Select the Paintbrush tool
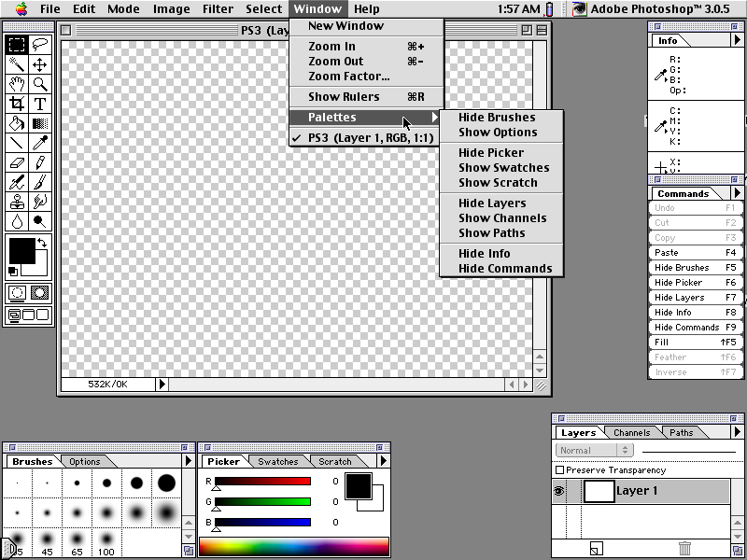 click(40, 182)
